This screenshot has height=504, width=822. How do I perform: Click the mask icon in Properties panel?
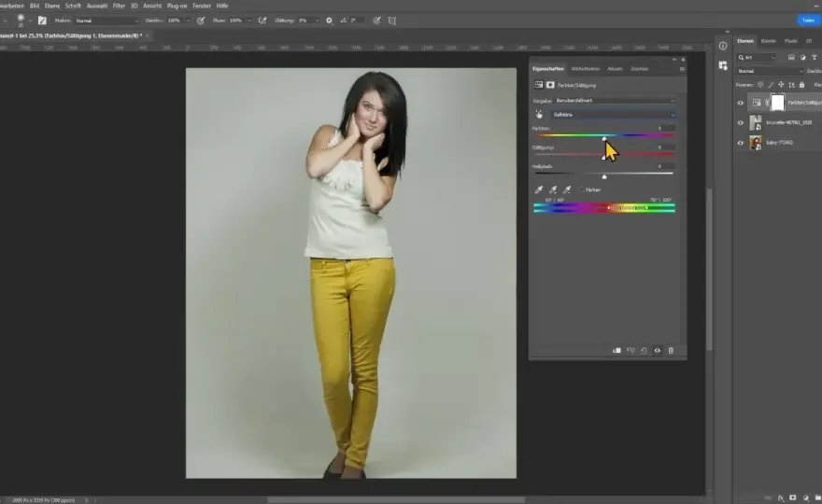tap(550, 85)
